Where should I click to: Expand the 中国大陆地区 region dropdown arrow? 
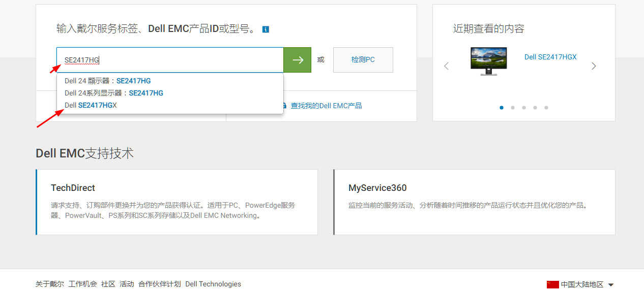611,285
